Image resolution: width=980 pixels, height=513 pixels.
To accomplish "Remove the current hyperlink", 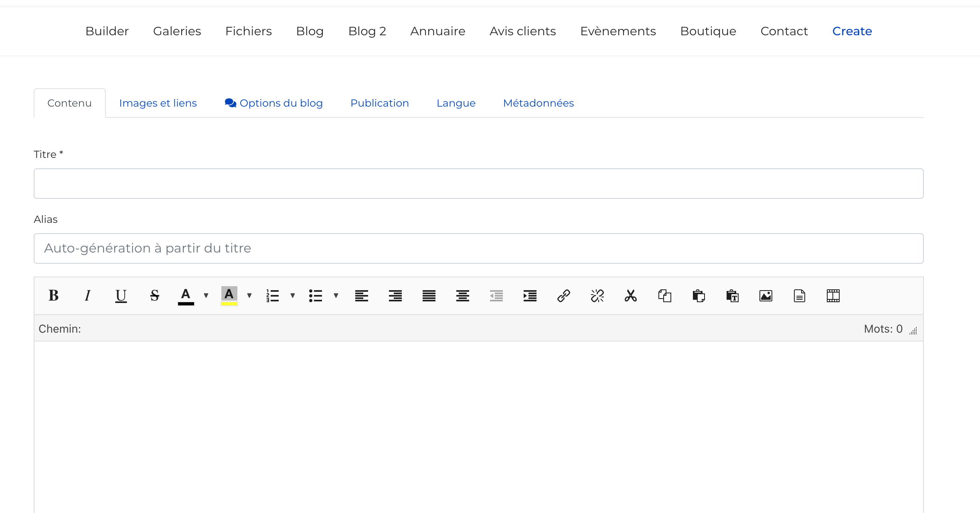I will coord(597,296).
